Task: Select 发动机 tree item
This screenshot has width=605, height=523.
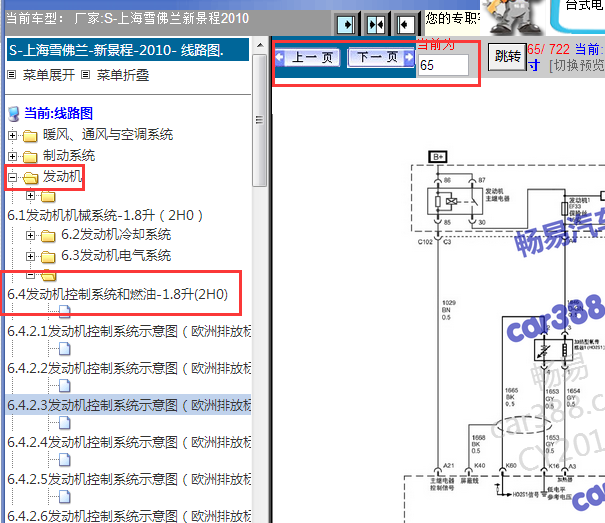Action: point(62,176)
